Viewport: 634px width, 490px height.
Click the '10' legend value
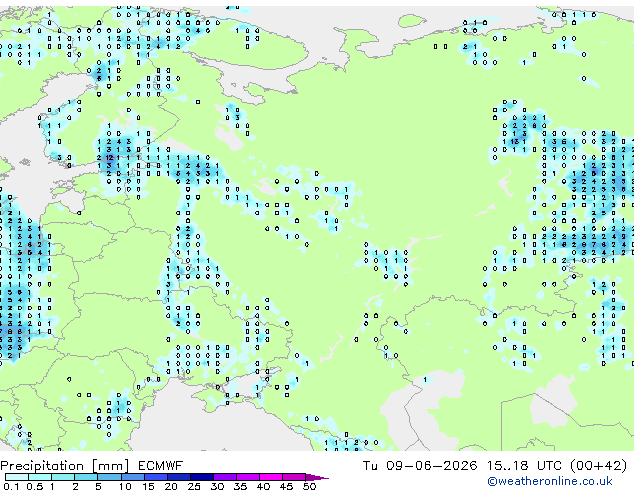point(125,486)
